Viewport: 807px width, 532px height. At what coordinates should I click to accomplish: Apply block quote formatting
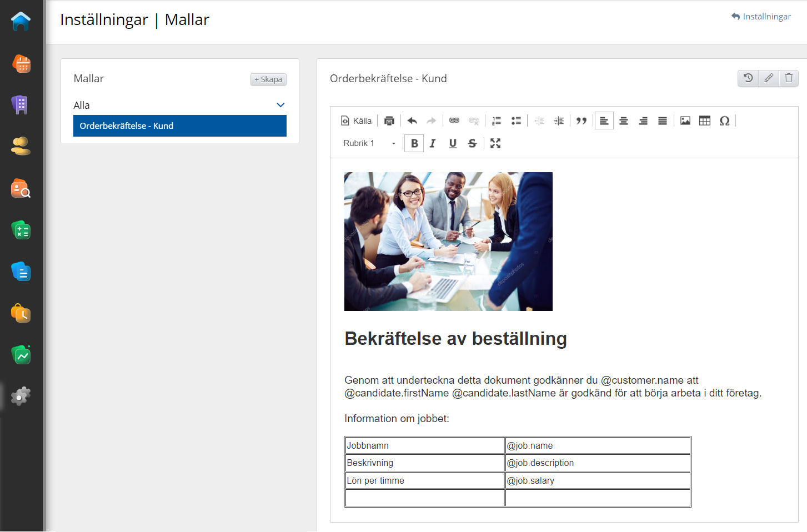click(582, 121)
